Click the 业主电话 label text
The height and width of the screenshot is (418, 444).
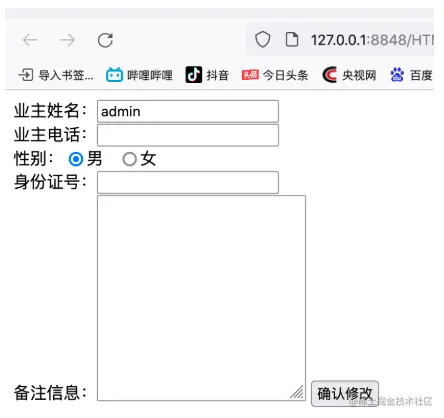tap(50, 135)
